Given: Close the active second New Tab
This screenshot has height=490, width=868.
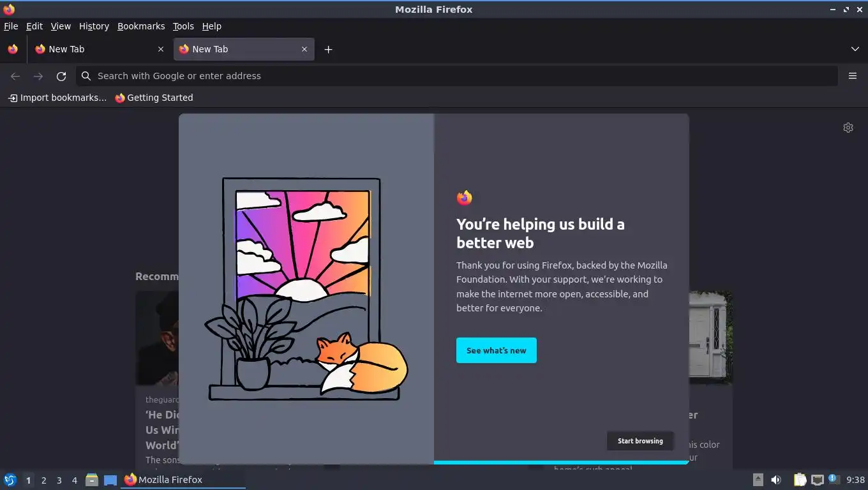Looking at the screenshot, I should [x=304, y=49].
